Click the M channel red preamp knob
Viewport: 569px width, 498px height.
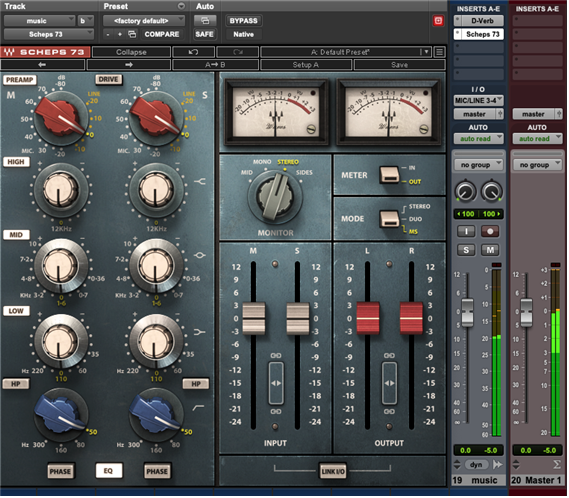coord(61,117)
